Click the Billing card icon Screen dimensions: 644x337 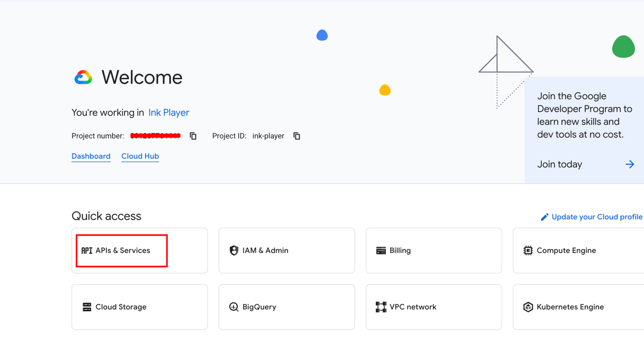[381, 251]
